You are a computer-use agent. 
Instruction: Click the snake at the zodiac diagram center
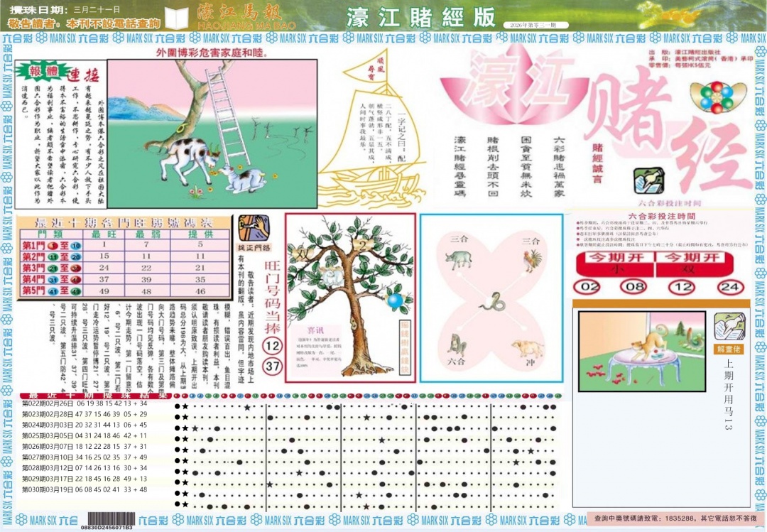tap(493, 302)
